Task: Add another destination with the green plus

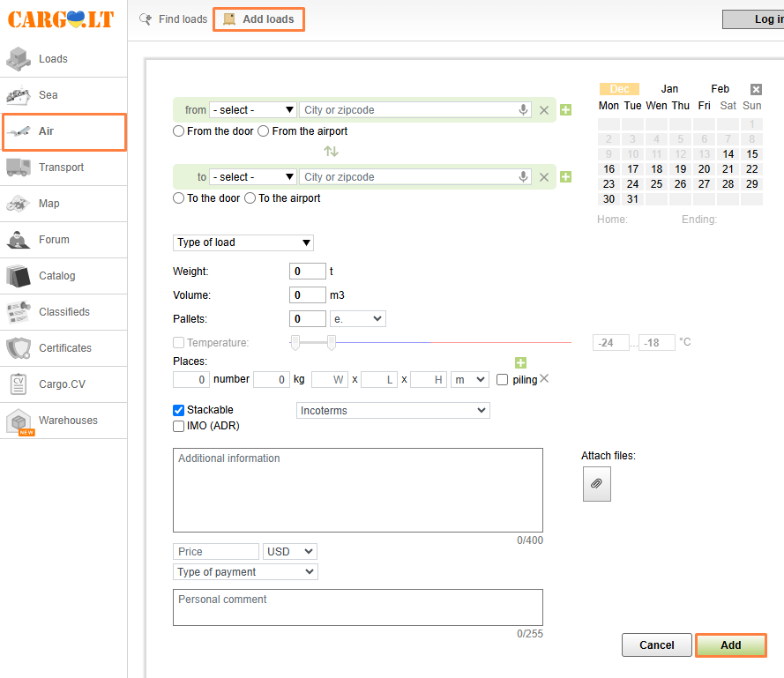Action: 565,177
